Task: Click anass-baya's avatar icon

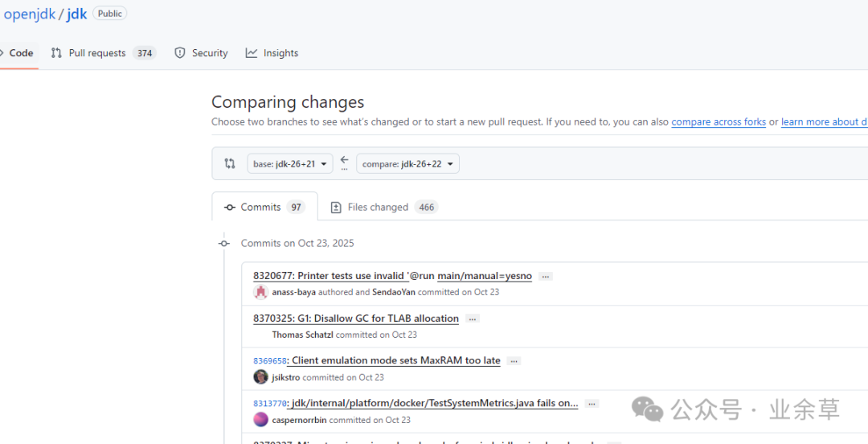Action: tap(260, 292)
